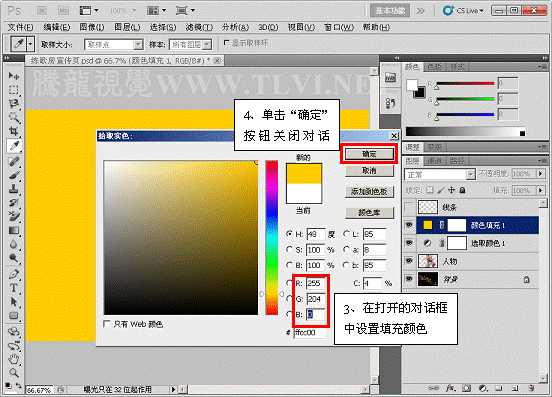
Task: Select the Clone Stamp tool
Action: point(14,189)
